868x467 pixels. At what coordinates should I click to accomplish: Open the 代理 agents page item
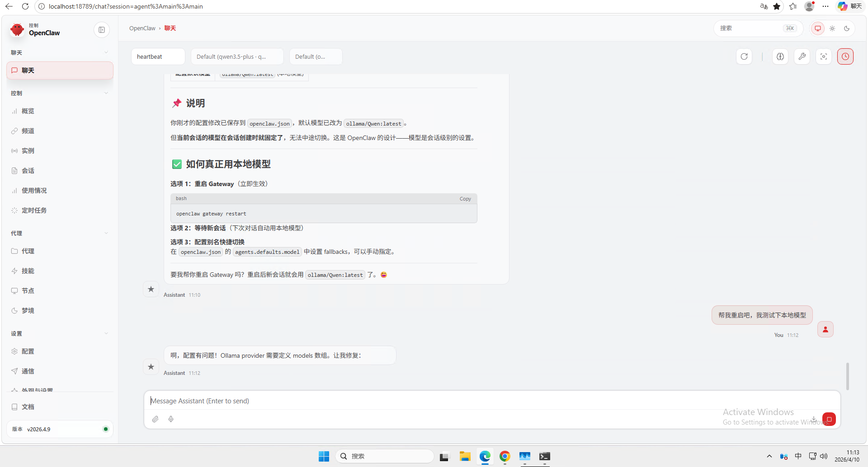point(60,251)
